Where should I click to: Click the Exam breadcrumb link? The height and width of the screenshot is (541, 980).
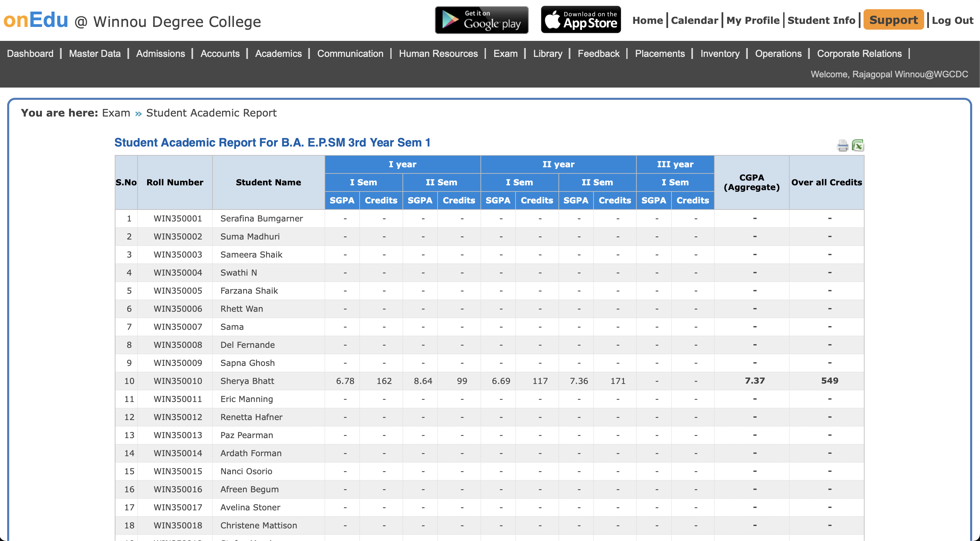[x=116, y=113]
